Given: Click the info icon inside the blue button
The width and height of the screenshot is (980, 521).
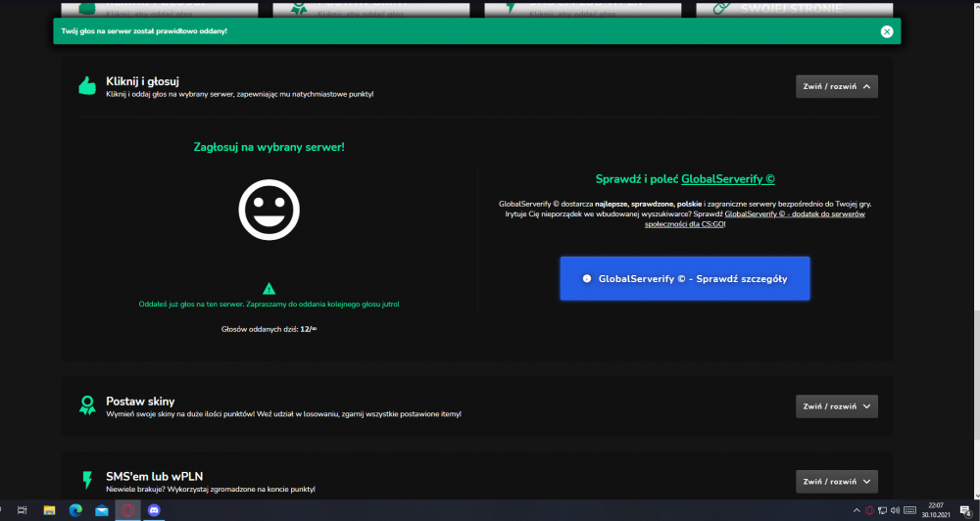Looking at the screenshot, I should 587,278.
